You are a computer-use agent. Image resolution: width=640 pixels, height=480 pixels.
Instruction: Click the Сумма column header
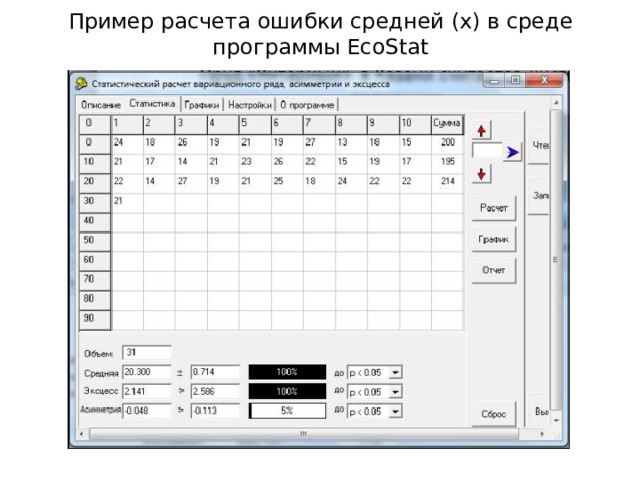[447, 123]
